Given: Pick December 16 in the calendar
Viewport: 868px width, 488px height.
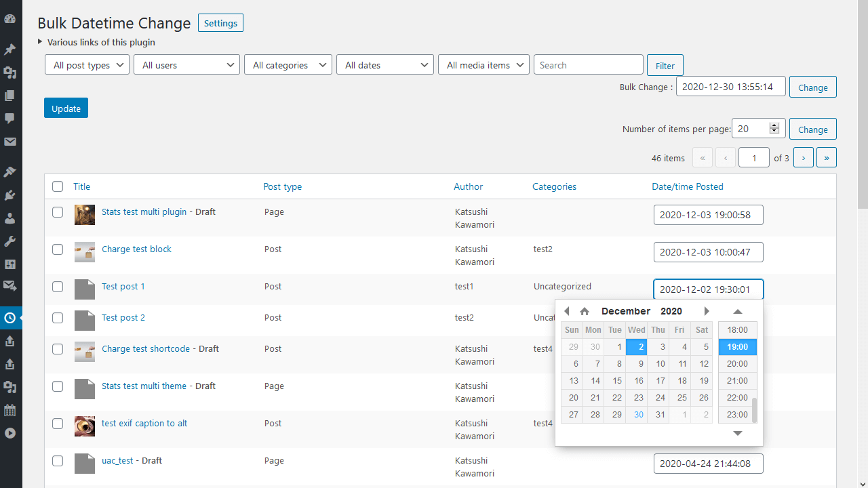Looking at the screenshot, I should click(637, 381).
